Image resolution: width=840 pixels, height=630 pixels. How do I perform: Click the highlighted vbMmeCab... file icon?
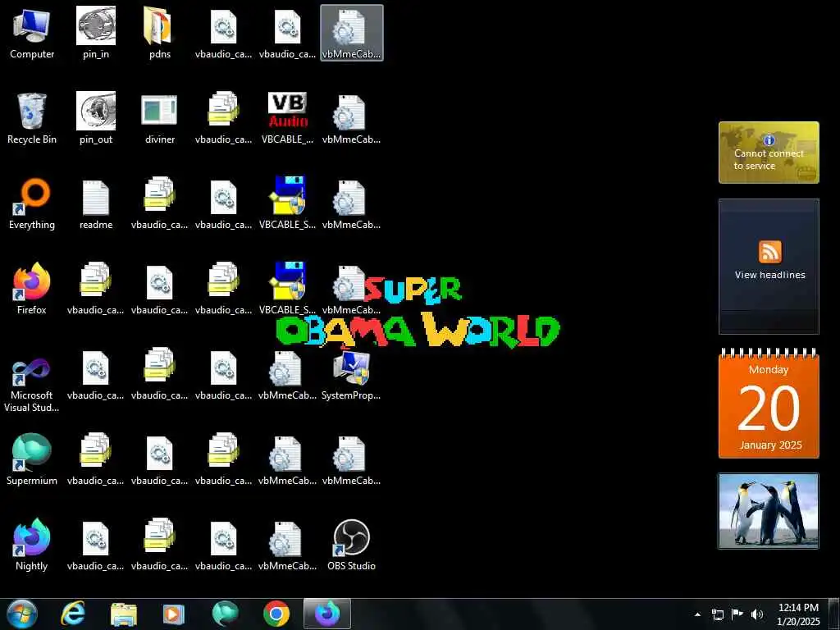click(351, 33)
